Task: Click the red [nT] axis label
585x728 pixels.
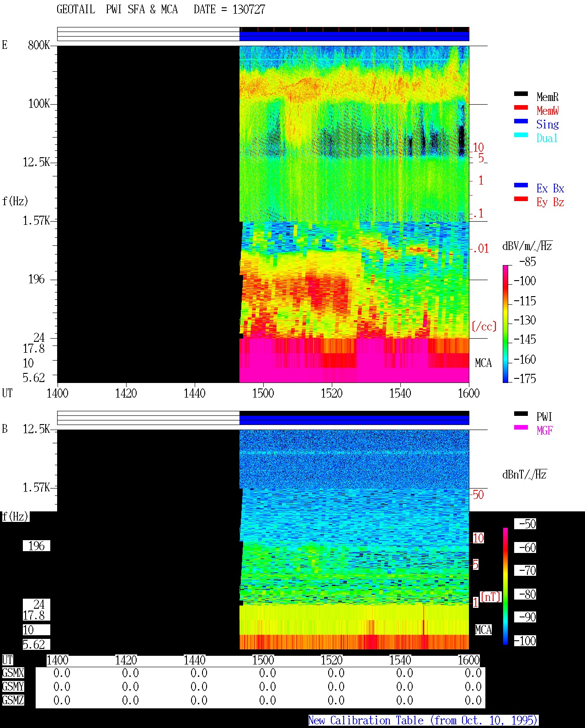Action: tap(491, 597)
